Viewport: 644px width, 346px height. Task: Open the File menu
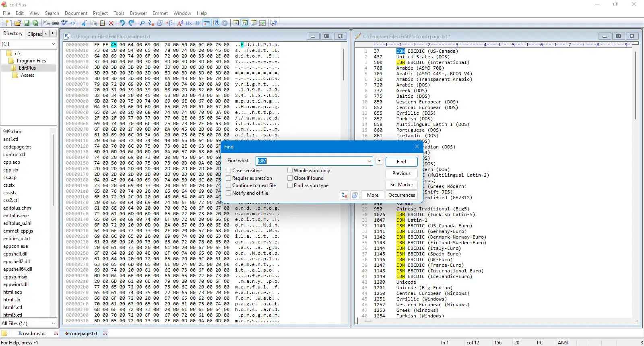[6, 13]
